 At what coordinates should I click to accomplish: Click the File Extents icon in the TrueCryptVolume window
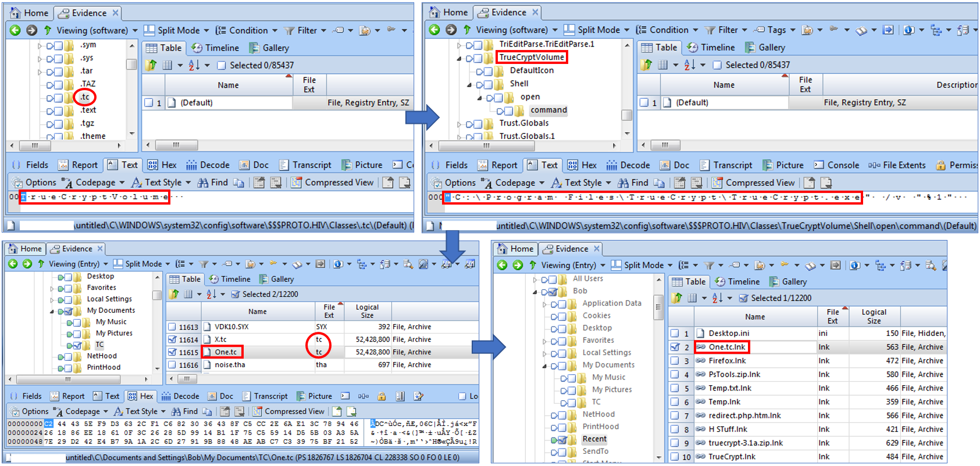pyautogui.click(x=874, y=165)
